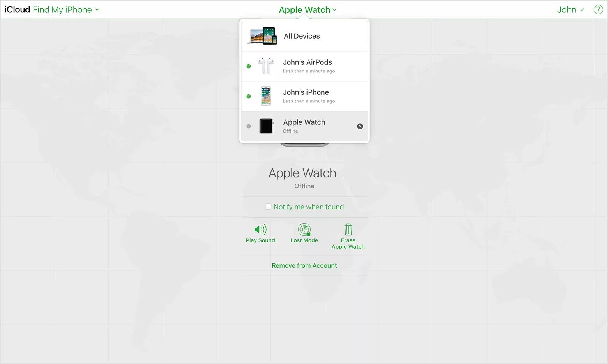Click the black Apple Watch image in list
Screen dimensions: 608x364
(x=266, y=126)
